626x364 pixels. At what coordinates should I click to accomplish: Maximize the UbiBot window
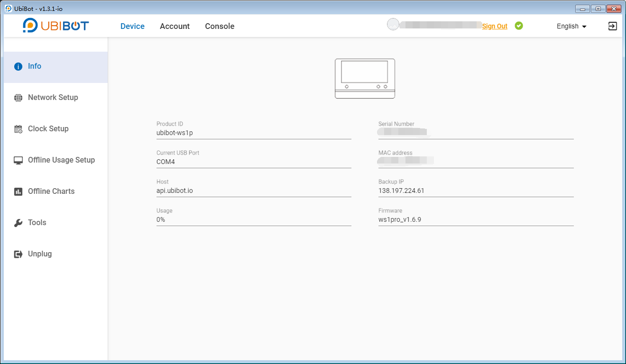(x=598, y=9)
